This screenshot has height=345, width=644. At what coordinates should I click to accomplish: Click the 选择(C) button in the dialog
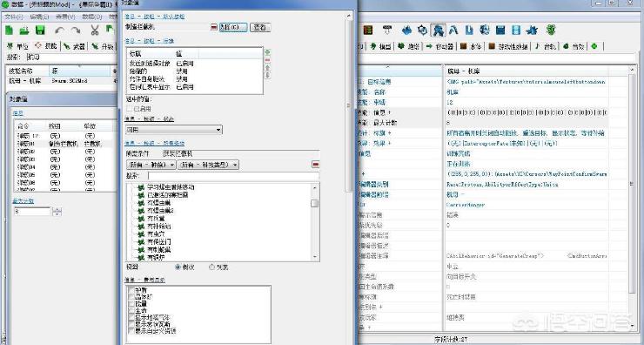click(x=233, y=27)
